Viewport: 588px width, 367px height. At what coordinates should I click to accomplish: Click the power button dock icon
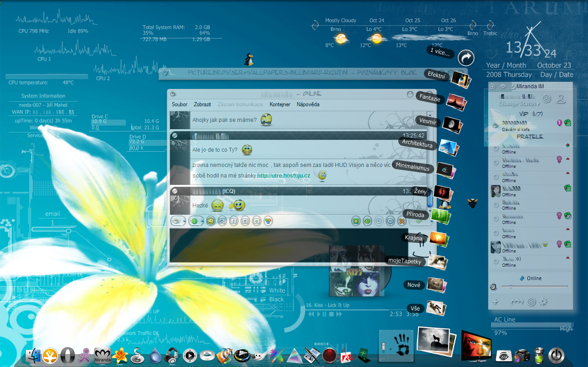(556, 356)
